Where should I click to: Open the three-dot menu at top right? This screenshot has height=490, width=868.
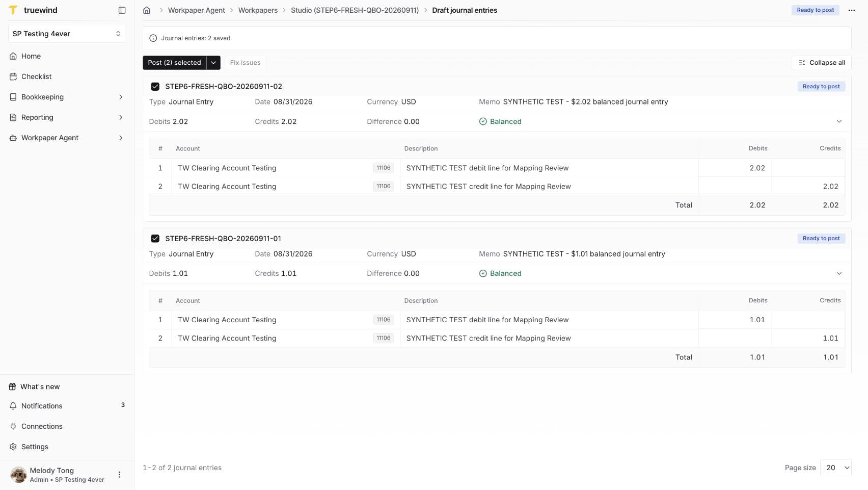click(851, 10)
